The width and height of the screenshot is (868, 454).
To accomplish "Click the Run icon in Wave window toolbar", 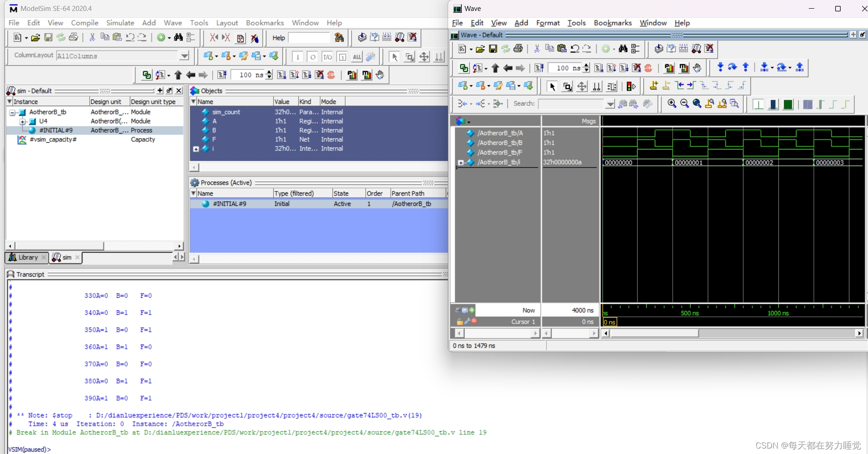I will coord(599,68).
